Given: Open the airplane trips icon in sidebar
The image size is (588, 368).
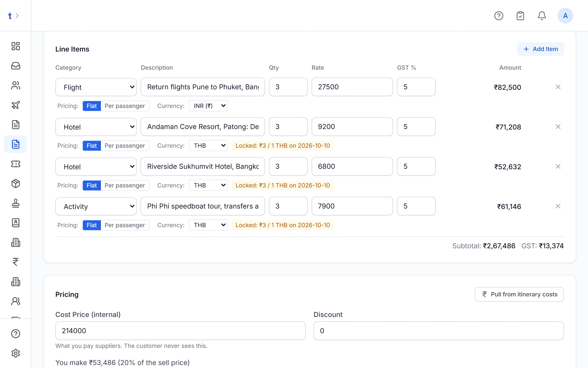Looking at the screenshot, I should pos(16,105).
